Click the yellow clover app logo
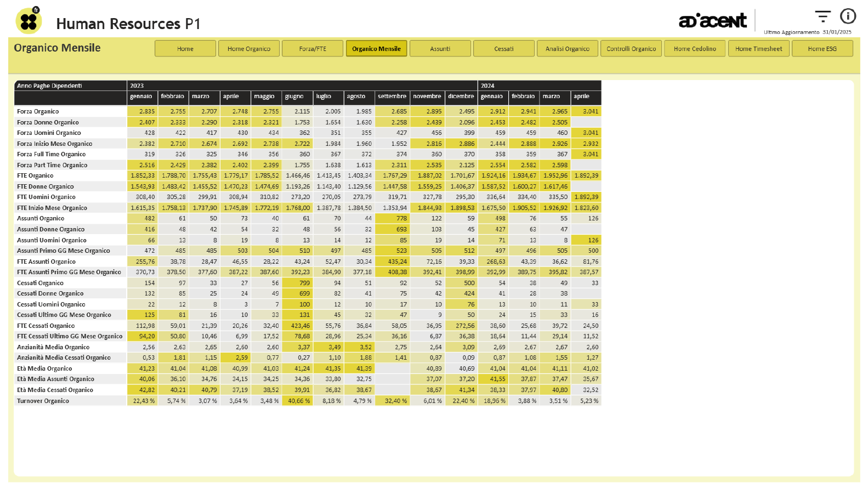The image size is (868, 488). point(29,21)
